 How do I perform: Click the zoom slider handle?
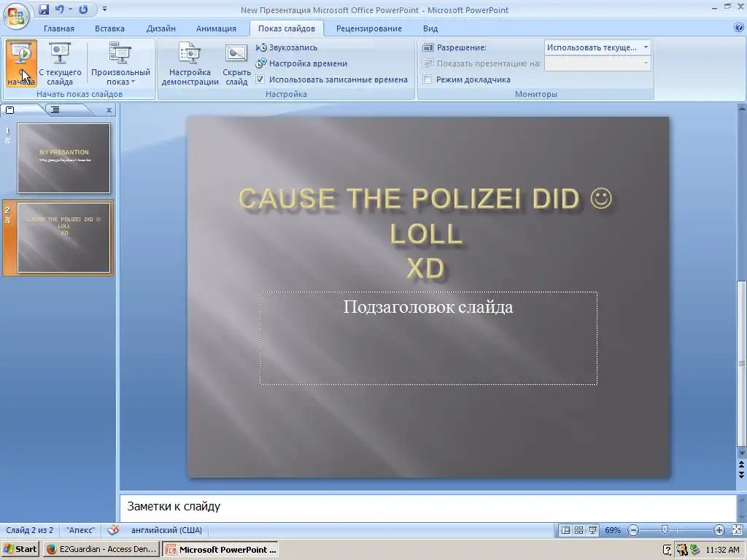665,530
